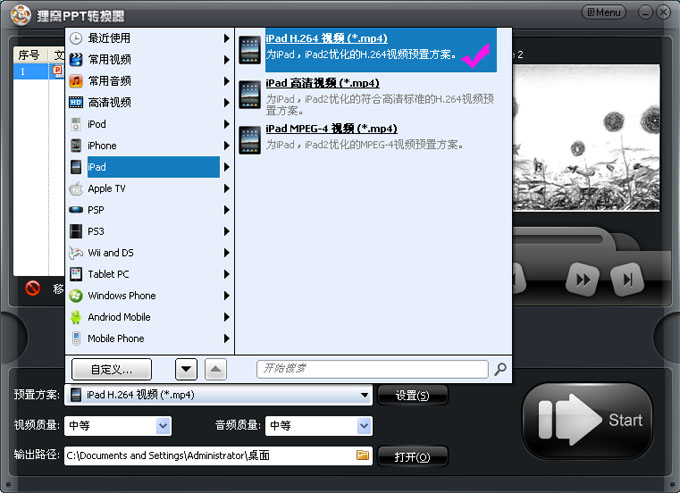This screenshot has height=493, width=680.
Task: Click the slide preview image
Action: pos(586,138)
